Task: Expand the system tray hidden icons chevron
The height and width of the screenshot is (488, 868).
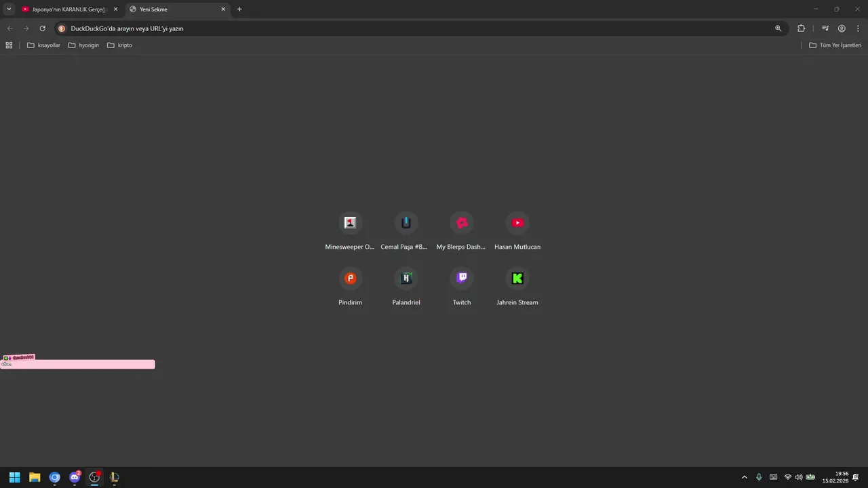Action: [745, 477]
